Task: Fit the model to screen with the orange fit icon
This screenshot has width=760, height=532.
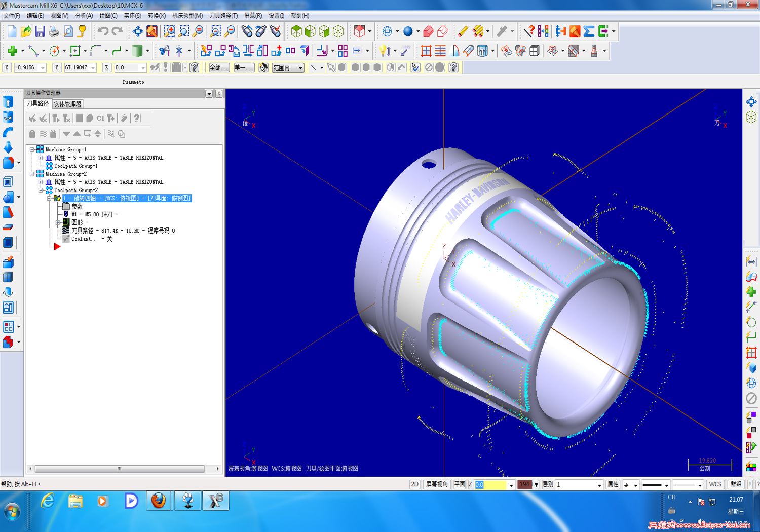Action: [151, 31]
